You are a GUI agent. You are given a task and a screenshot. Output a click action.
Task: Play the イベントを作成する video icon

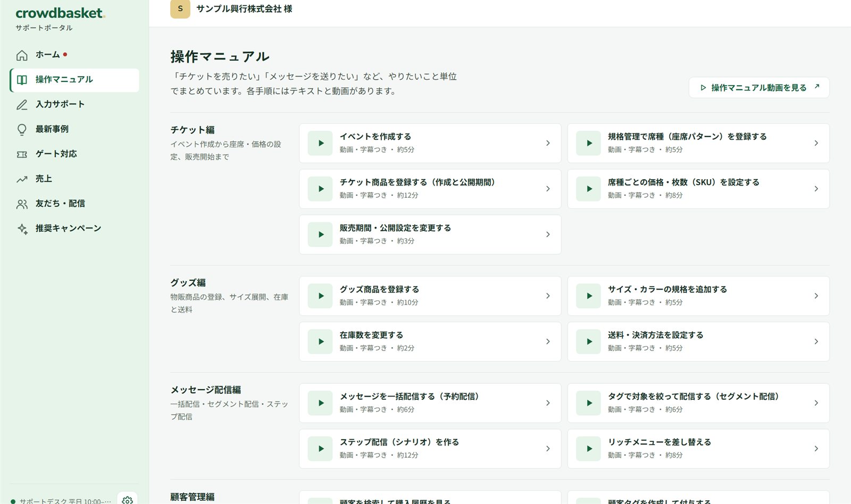[320, 143]
